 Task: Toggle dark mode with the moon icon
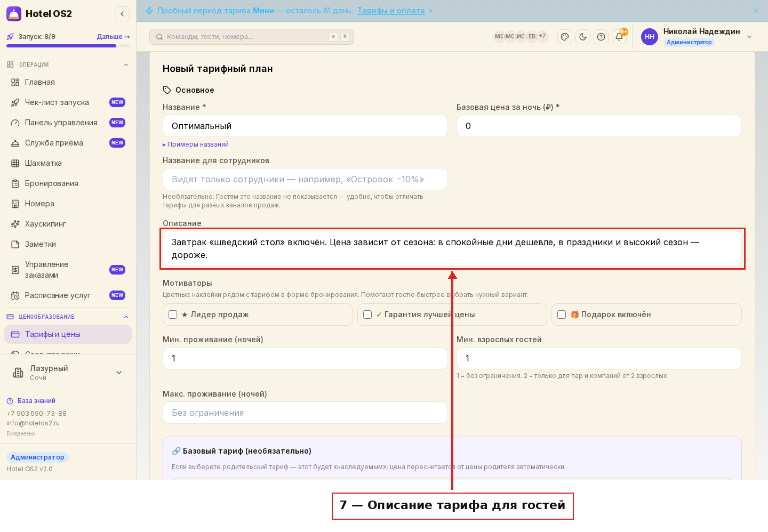coord(583,37)
